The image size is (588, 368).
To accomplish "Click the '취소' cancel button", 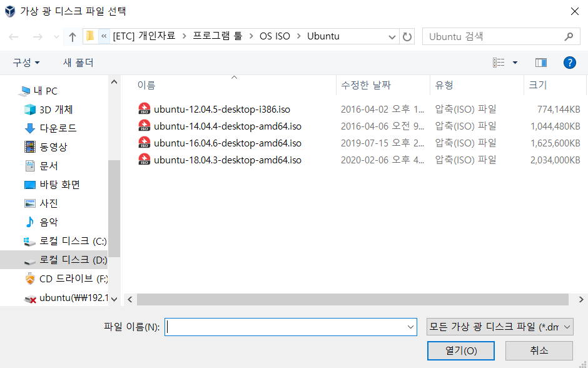I will point(539,350).
